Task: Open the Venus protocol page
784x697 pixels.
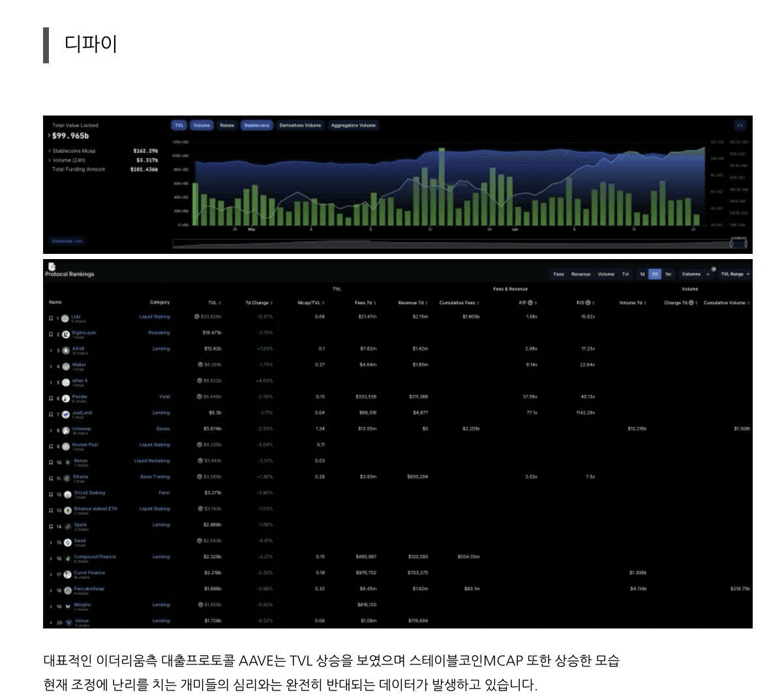Action: [82, 621]
